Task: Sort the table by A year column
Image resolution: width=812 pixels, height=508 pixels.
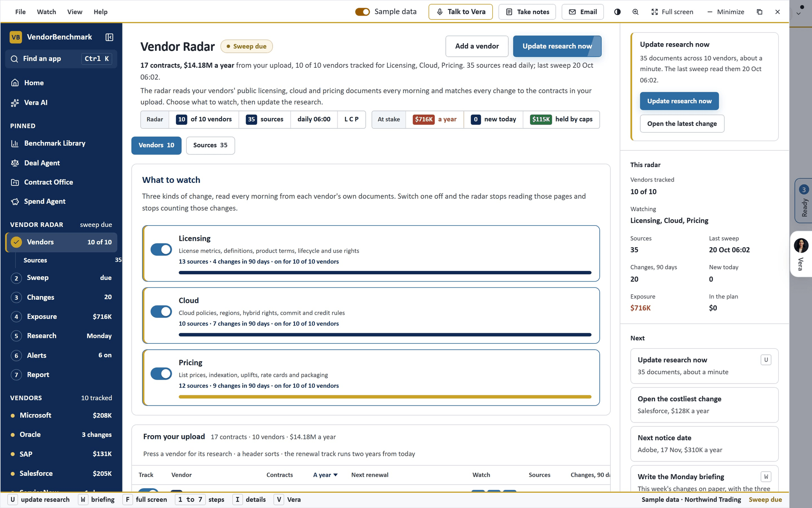Action: click(325, 475)
